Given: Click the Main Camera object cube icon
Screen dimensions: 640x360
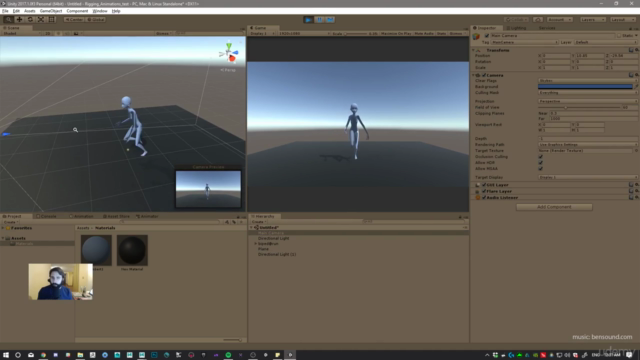Looking at the screenshot, I should (476, 37).
